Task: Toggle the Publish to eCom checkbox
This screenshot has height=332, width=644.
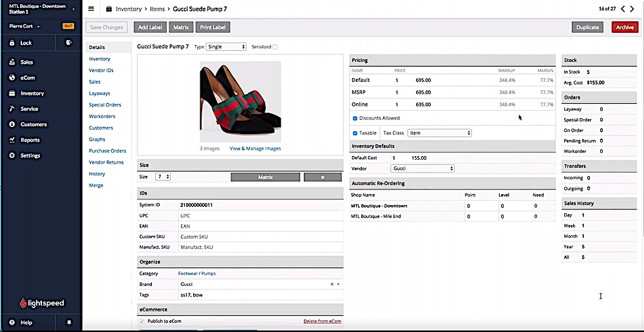Action: [x=142, y=321]
